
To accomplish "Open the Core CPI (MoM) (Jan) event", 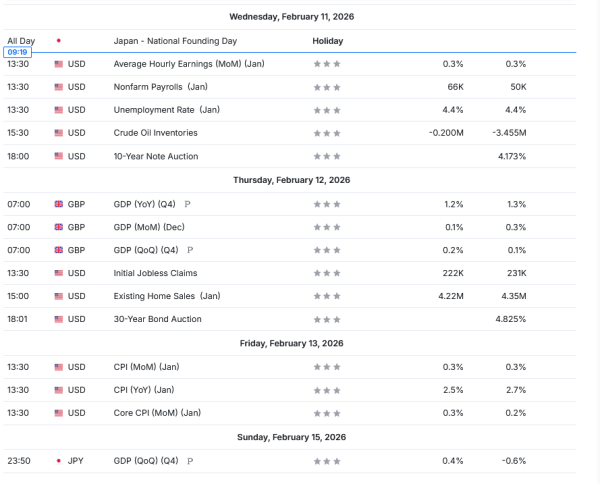I will point(158,413).
